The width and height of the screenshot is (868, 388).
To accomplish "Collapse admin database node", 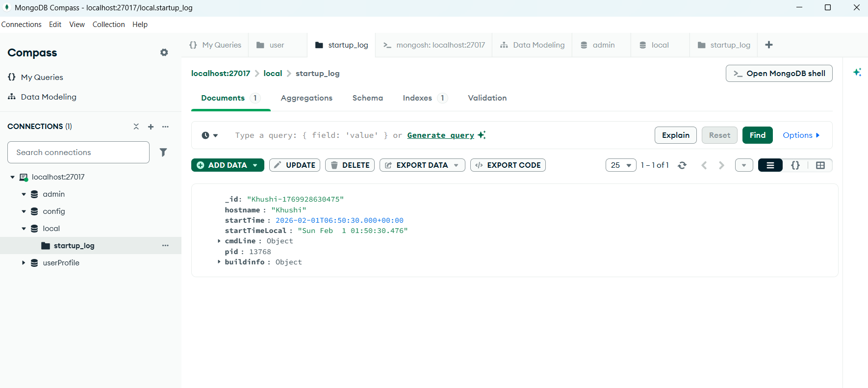I will [24, 194].
